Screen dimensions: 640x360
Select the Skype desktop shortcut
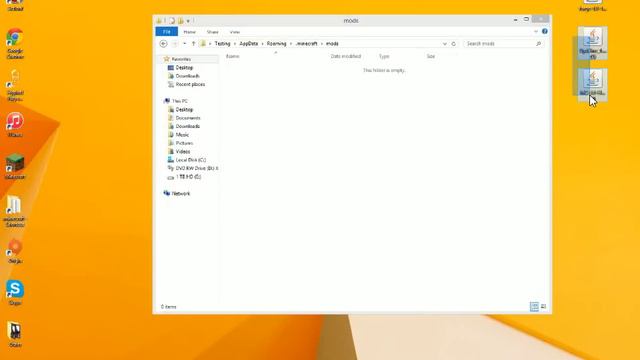[x=15, y=292]
